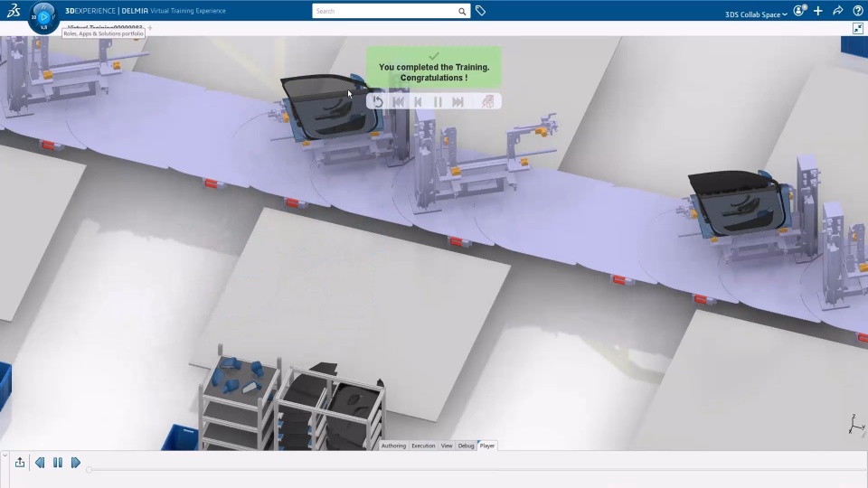The width and height of the screenshot is (868, 488).
Task: Open the 3DS Collab Space dropdown
Action: (756, 14)
